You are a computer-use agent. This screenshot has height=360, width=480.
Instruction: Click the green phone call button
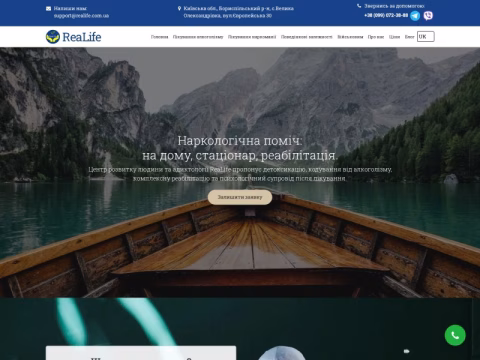[455, 335]
